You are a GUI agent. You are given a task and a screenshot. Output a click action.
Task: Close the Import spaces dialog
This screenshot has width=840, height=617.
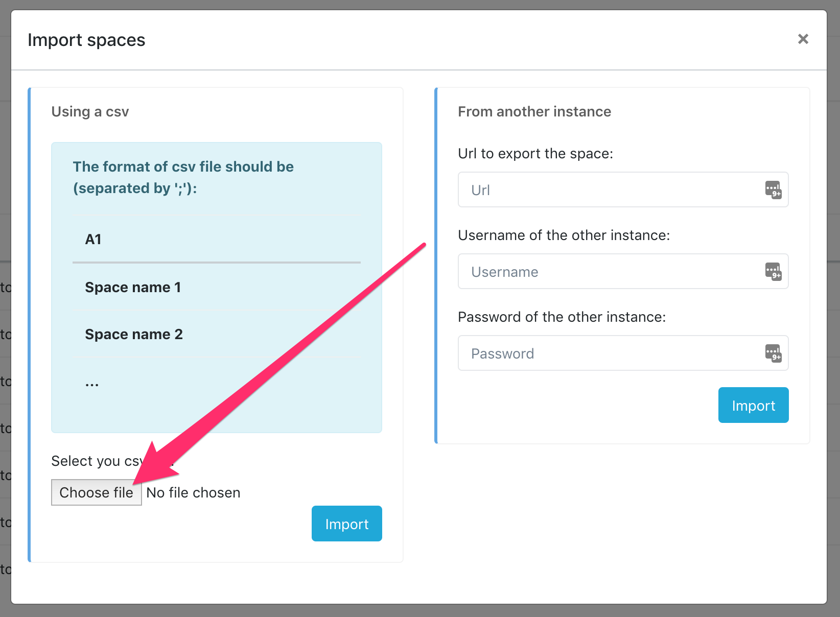tap(803, 39)
